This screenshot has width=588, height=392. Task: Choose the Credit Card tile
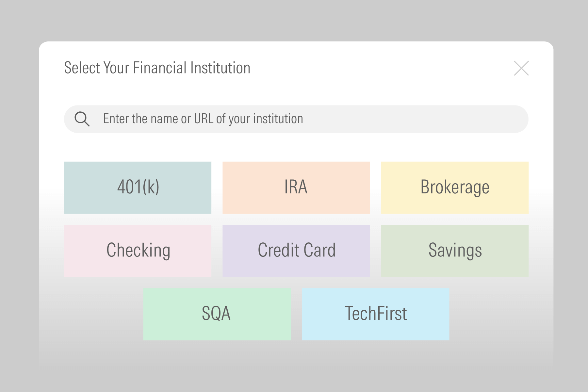point(296,251)
